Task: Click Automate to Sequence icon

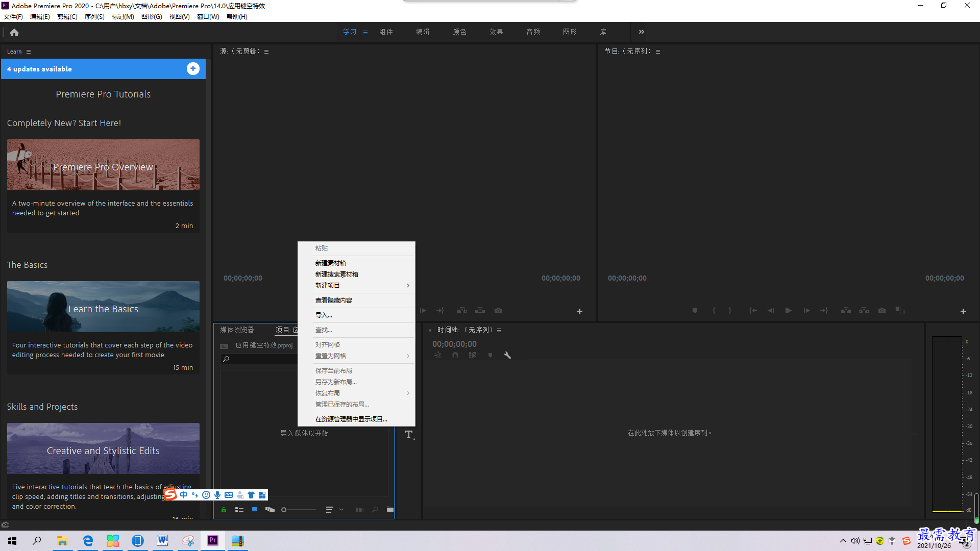Action: pos(359,510)
